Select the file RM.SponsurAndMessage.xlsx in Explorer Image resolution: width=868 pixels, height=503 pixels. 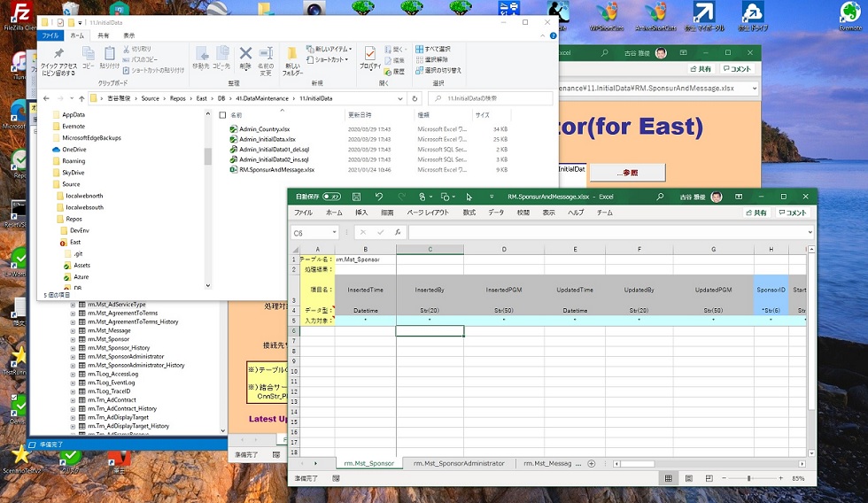tap(276, 170)
